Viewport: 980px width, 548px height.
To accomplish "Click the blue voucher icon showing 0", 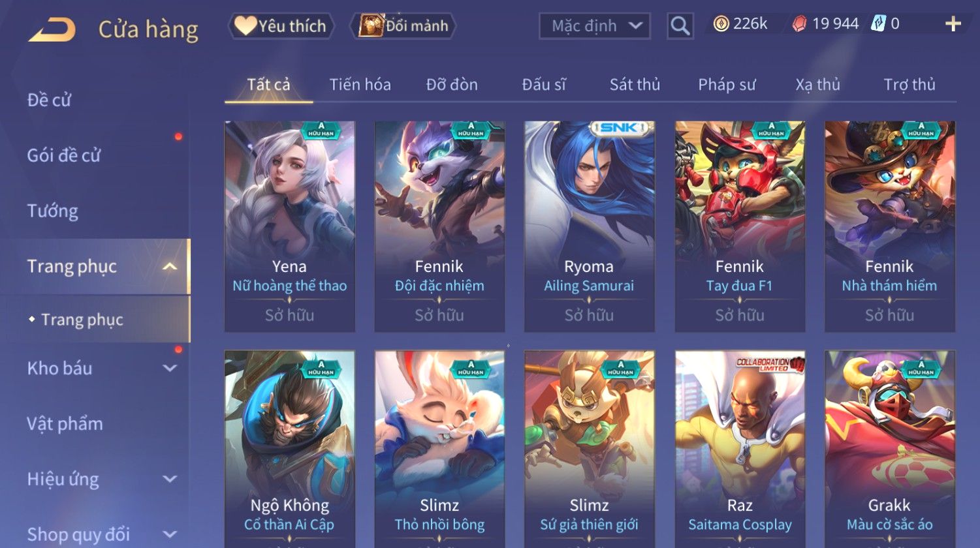I will pos(878,24).
